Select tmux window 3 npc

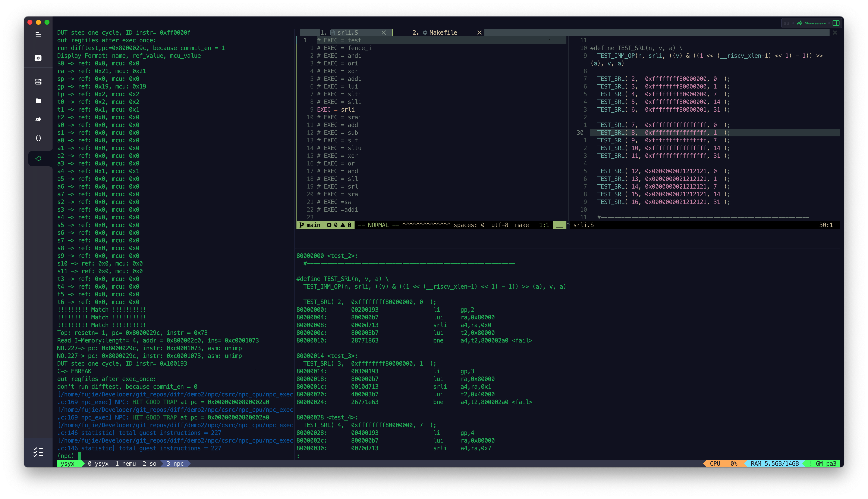[175, 464]
